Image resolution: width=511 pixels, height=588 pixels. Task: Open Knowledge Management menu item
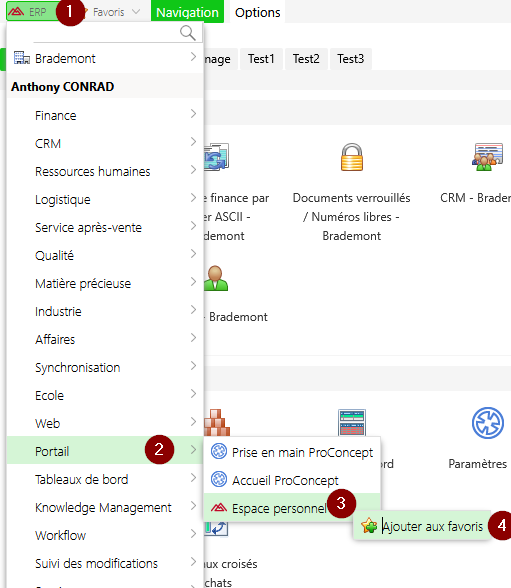pyautogui.click(x=105, y=507)
